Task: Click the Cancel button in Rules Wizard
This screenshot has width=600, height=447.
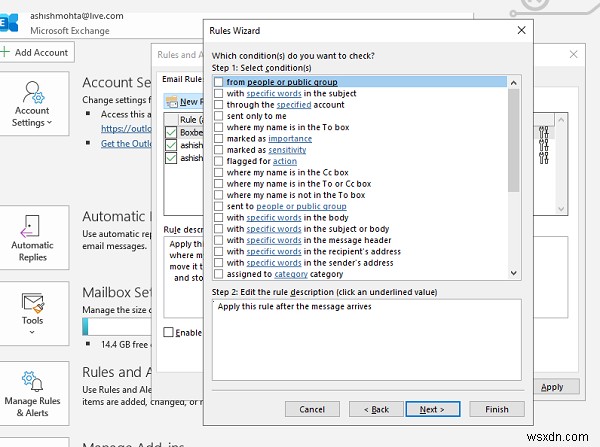Action: tap(312, 409)
